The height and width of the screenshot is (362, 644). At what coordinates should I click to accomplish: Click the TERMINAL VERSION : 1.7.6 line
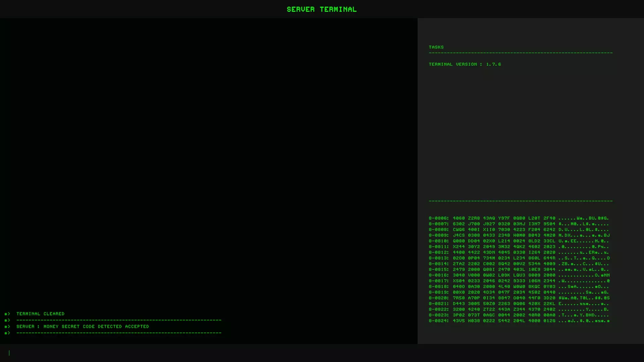465,64
